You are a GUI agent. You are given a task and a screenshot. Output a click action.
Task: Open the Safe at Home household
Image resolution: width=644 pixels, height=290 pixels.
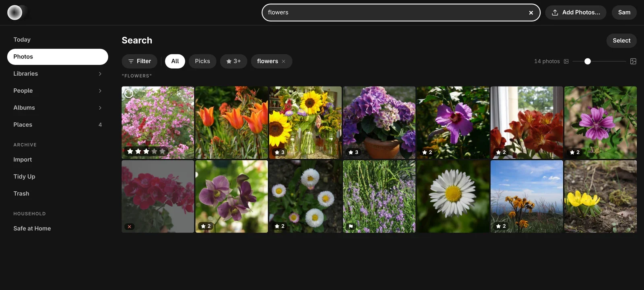pyautogui.click(x=58, y=228)
